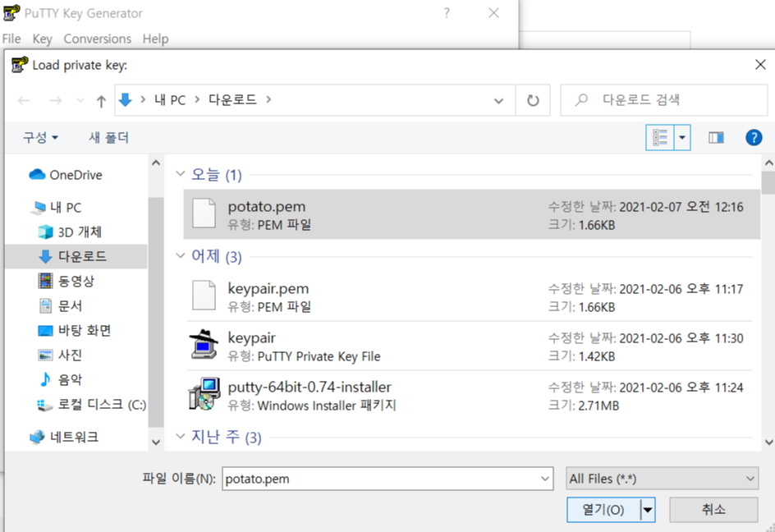This screenshot has height=532, width=775.
Task: Click file list scroll down arrow
Action: (768, 442)
